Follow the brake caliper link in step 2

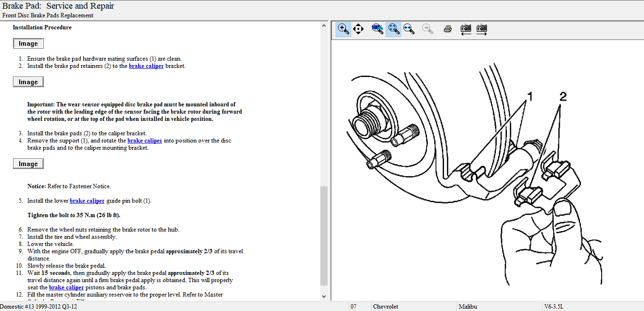pyautogui.click(x=146, y=66)
